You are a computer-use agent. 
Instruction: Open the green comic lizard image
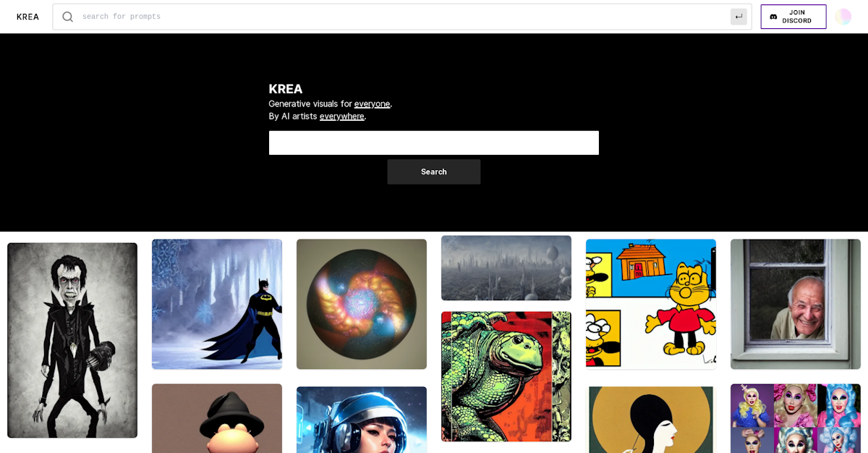pyautogui.click(x=506, y=376)
